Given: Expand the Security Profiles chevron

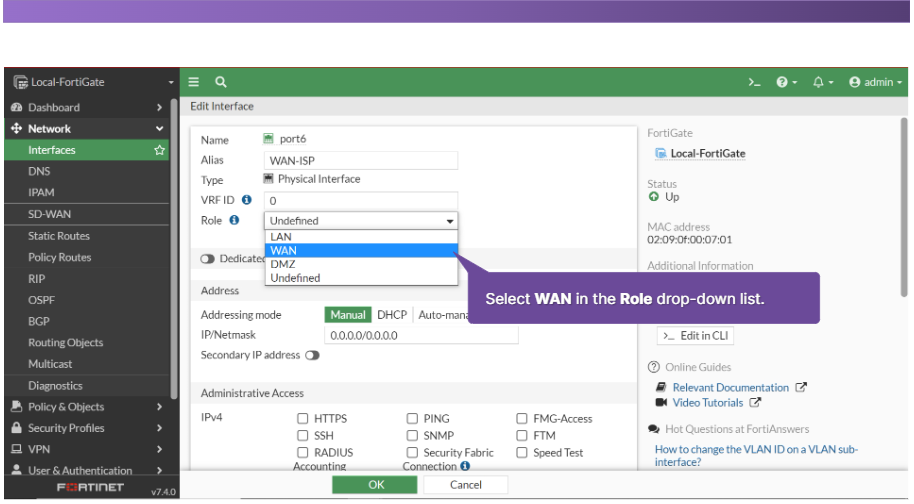Looking at the screenshot, I should pos(159,428).
